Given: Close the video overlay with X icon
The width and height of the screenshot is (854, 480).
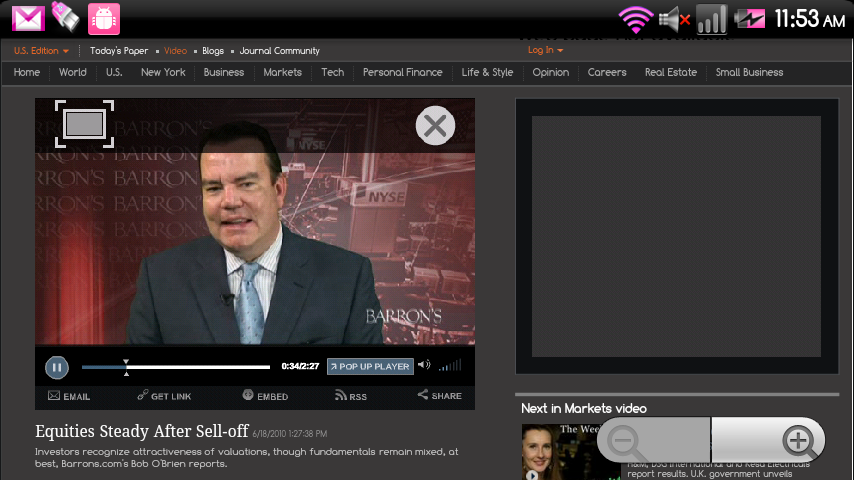Looking at the screenshot, I should pyautogui.click(x=435, y=125).
